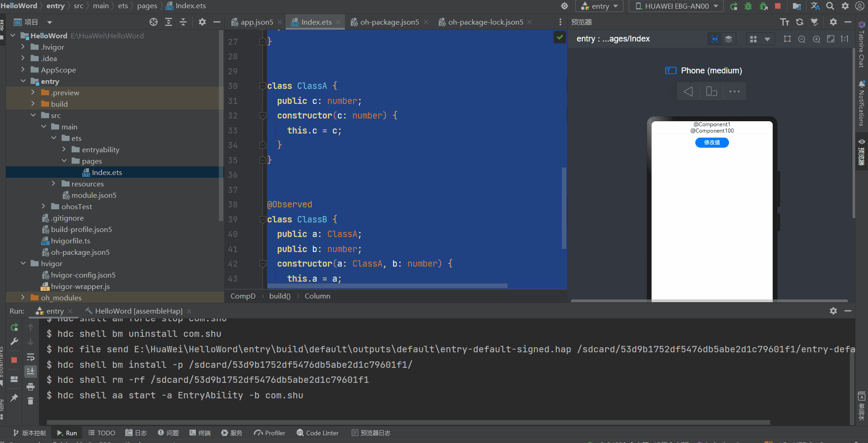
Task: Open Code Linter tool window
Action: coord(318,433)
